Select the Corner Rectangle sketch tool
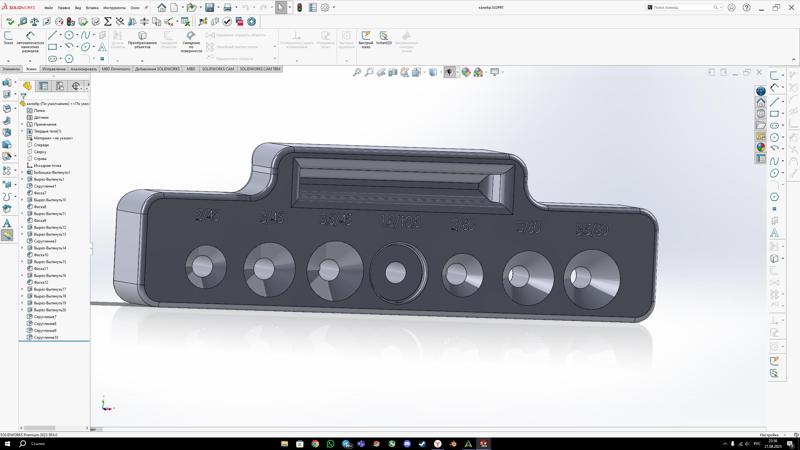Screen dimensions: 800x450 (53, 47)
